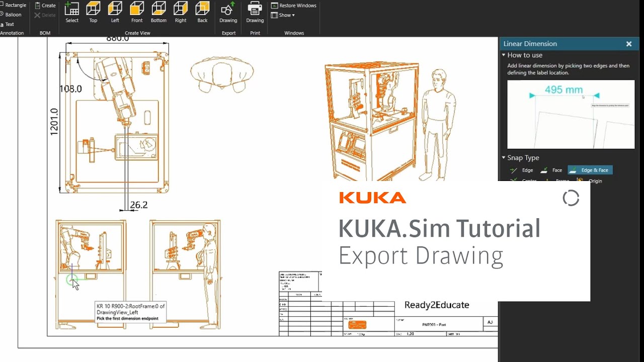Select the Text annotation tool
The height and width of the screenshot is (362, 644).
[8, 24]
